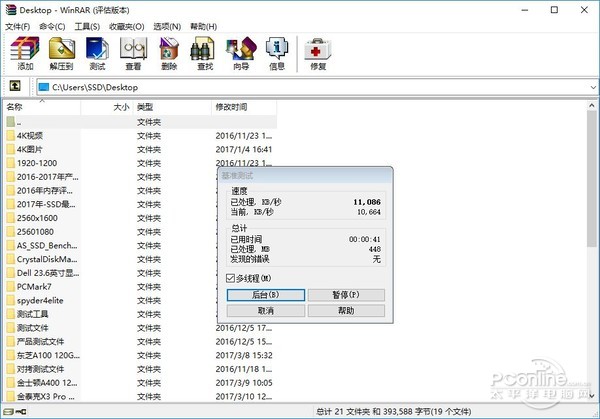This screenshot has width=600, height=419.
Task: Select the PCMark7 folder icon
Action: (x=11, y=287)
